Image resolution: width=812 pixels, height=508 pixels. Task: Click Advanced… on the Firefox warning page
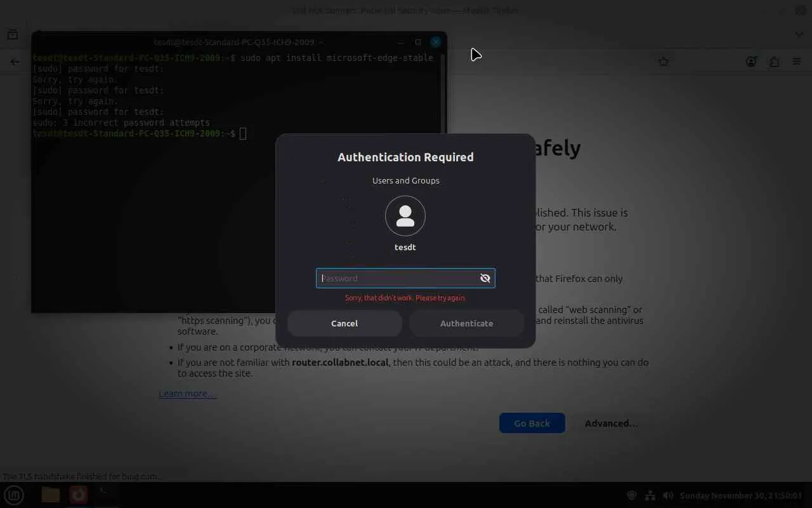(611, 423)
